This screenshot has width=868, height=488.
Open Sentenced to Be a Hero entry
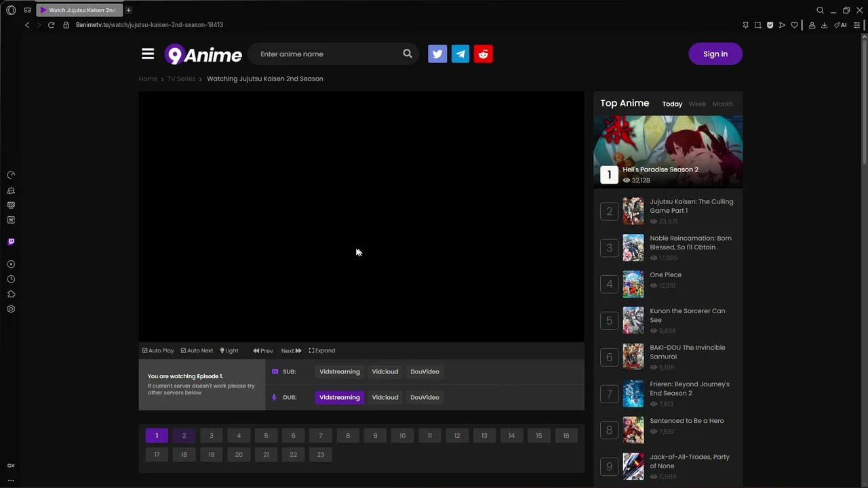coord(687,421)
